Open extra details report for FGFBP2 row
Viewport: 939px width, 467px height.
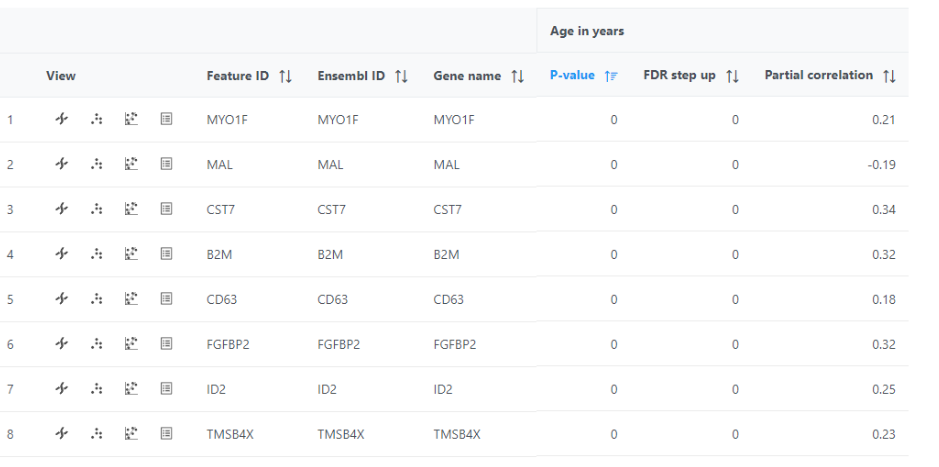166,344
